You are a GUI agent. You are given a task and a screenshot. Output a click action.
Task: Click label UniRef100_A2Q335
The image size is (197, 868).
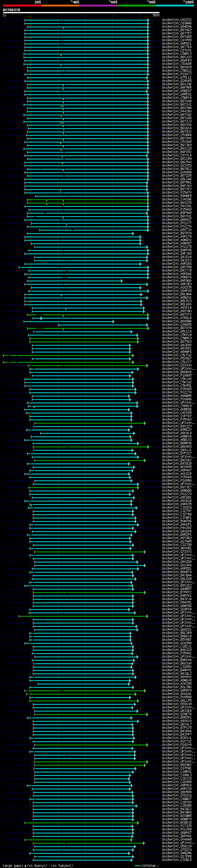pyautogui.click(x=177, y=287)
